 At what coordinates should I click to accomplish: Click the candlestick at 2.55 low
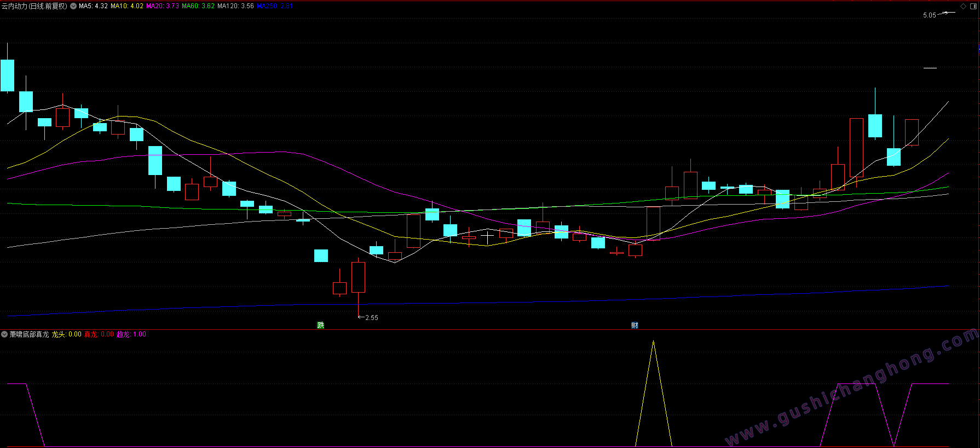pyautogui.click(x=358, y=277)
